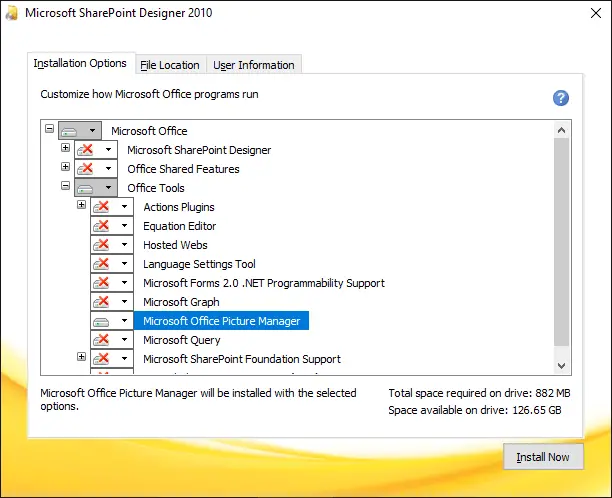
Task: Click the vertical scrollbar thumb of feature tree
Action: pos(561,242)
